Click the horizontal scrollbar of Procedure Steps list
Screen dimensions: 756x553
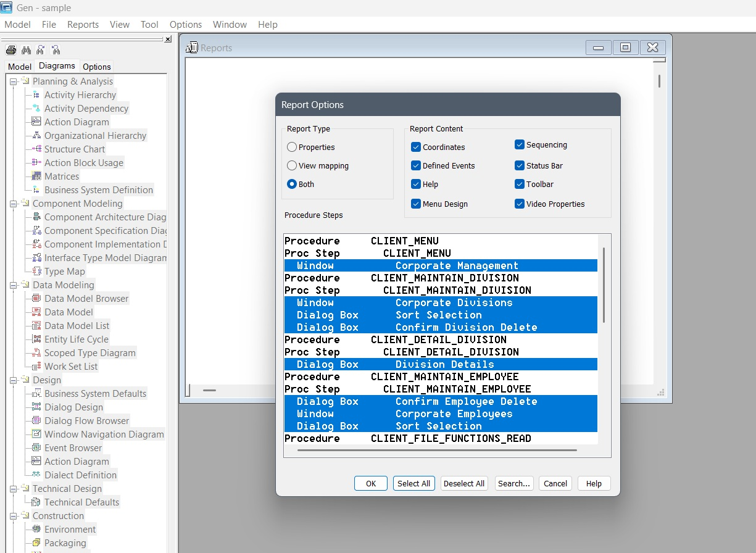tap(436, 451)
